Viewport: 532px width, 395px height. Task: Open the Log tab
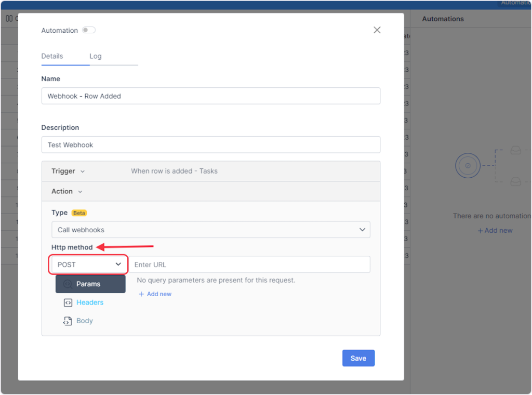[x=96, y=56]
